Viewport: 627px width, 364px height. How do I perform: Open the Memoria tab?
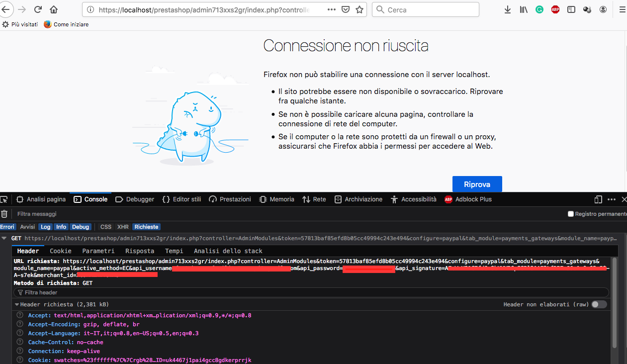tap(277, 199)
